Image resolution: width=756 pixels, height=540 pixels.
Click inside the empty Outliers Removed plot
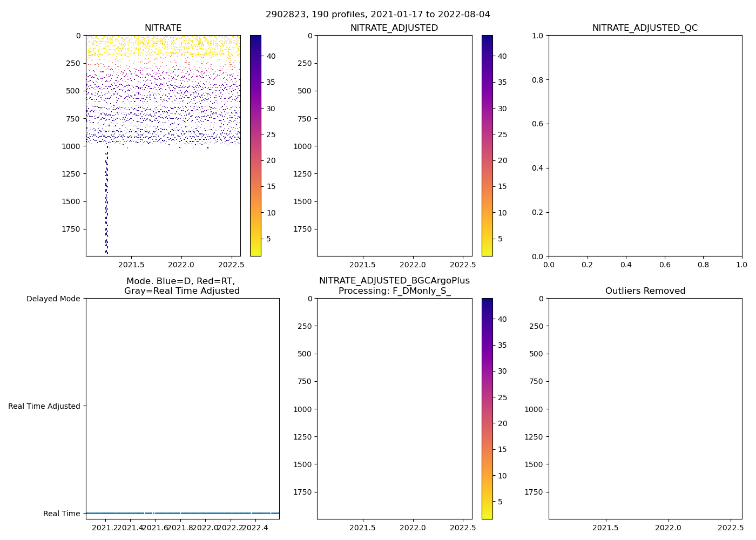[x=645, y=409]
